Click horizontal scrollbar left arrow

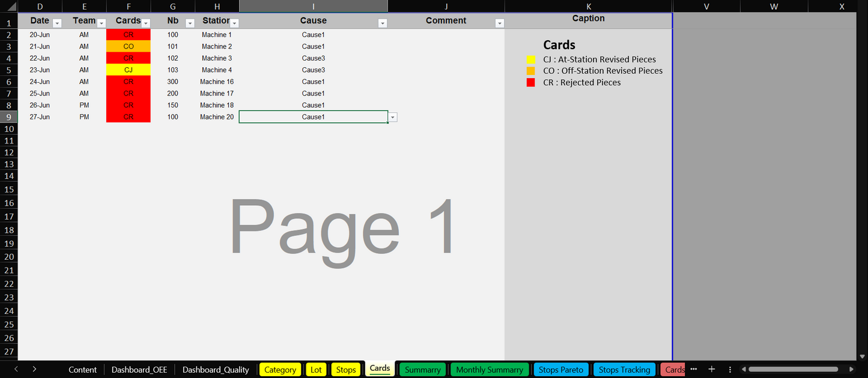[x=744, y=369]
